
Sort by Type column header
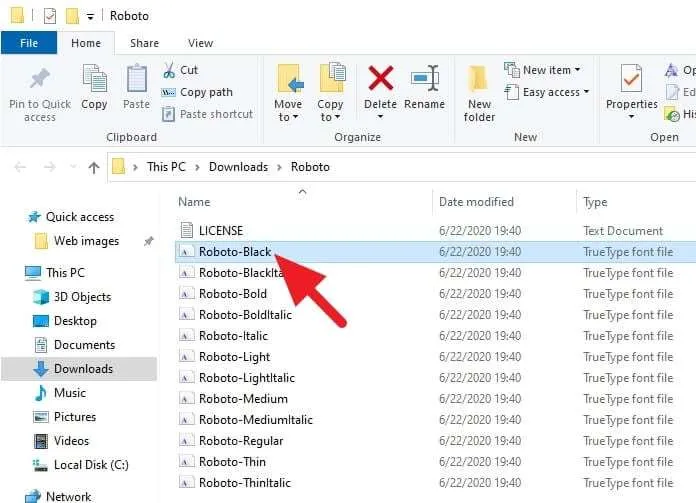point(595,202)
